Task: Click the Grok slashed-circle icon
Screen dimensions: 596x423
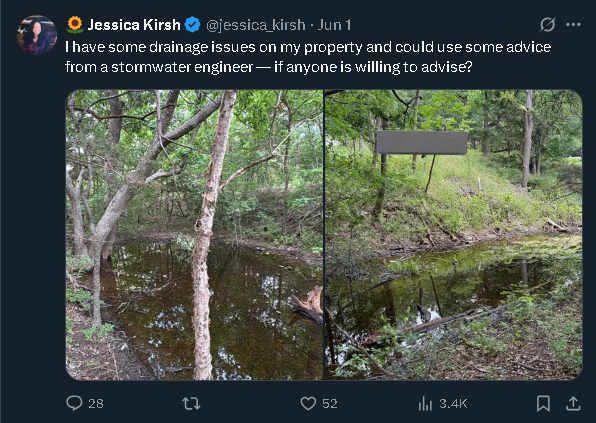Action: (x=547, y=25)
